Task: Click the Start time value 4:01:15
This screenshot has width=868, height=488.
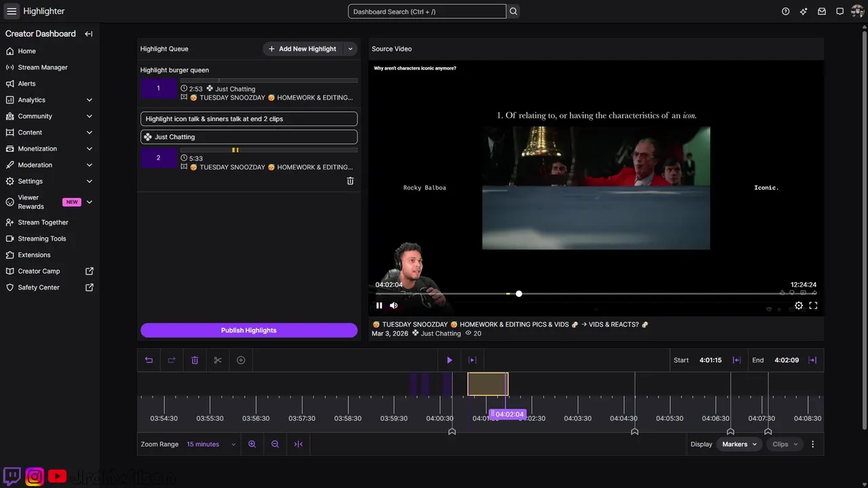Action: tap(710, 360)
